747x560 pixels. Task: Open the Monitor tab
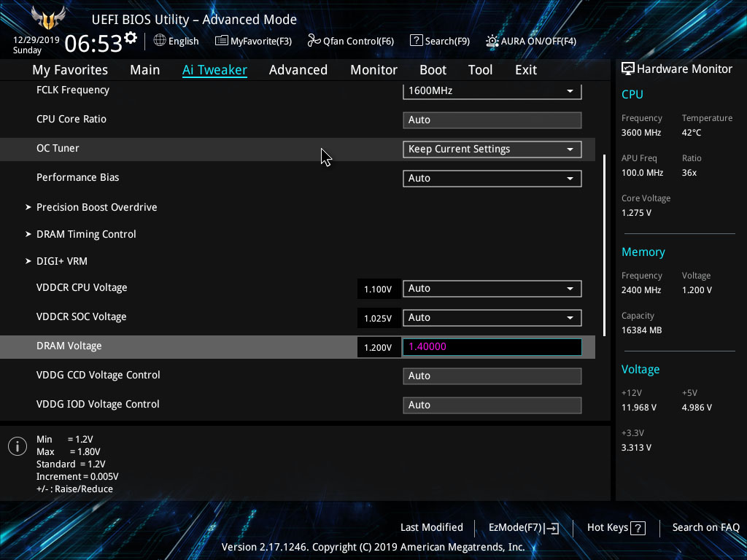click(373, 70)
